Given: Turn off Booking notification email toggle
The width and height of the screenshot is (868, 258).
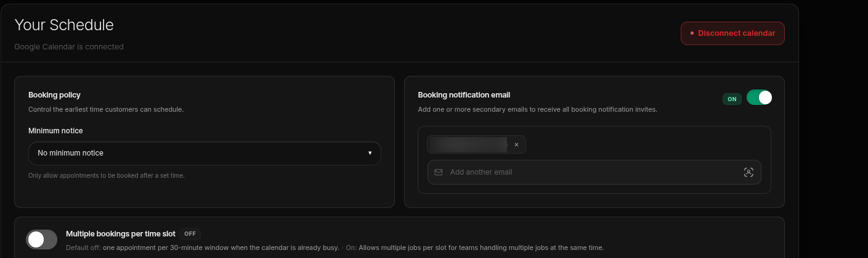Looking at the screenshot, I should [759, 98].
